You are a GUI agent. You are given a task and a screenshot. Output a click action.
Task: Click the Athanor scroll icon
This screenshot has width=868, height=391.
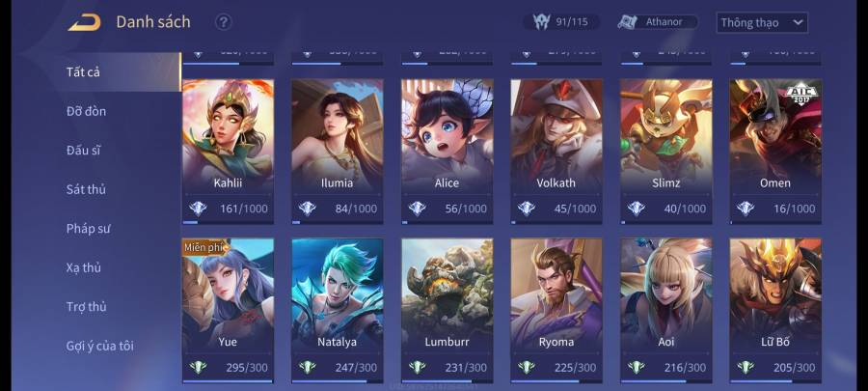click(x=629, y=22)
